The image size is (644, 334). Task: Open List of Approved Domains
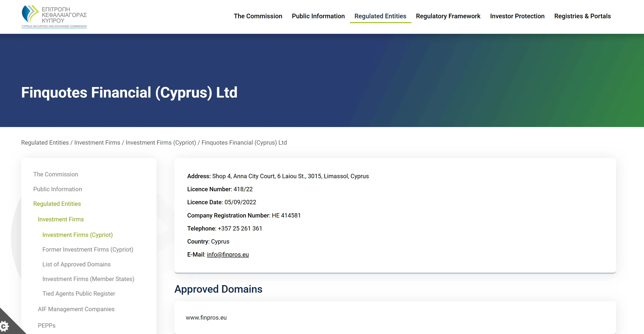pos(77,264)
